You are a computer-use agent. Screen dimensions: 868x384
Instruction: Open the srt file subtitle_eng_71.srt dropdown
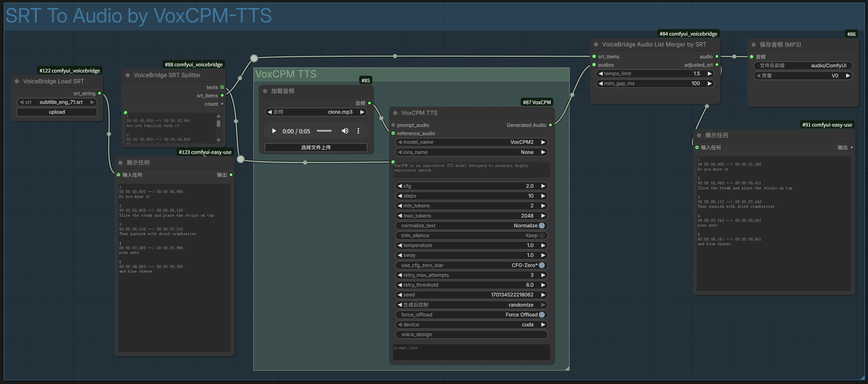click(57, 102)
